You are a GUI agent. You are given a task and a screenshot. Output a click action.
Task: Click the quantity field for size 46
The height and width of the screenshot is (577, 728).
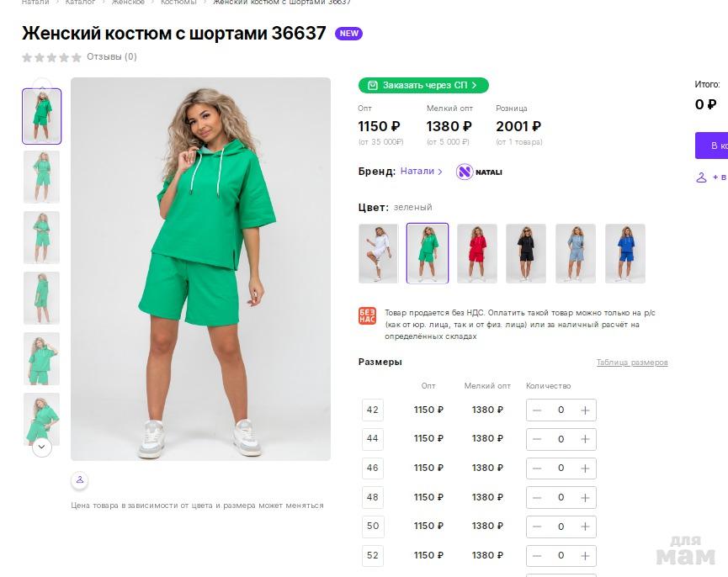coord(561,468)
